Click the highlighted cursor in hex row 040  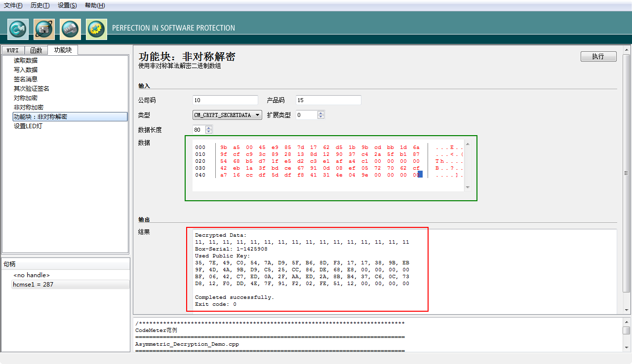coord(420,175)
